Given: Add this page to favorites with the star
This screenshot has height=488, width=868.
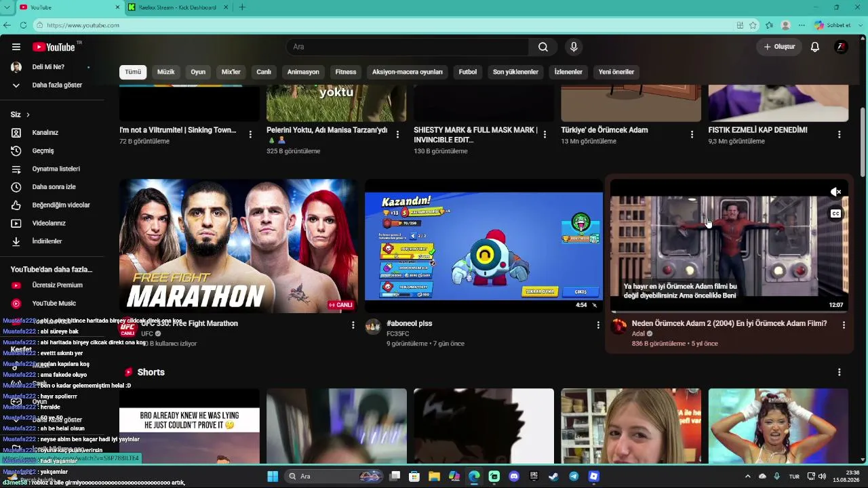Looking at the screenshot, I should [753, 25].
